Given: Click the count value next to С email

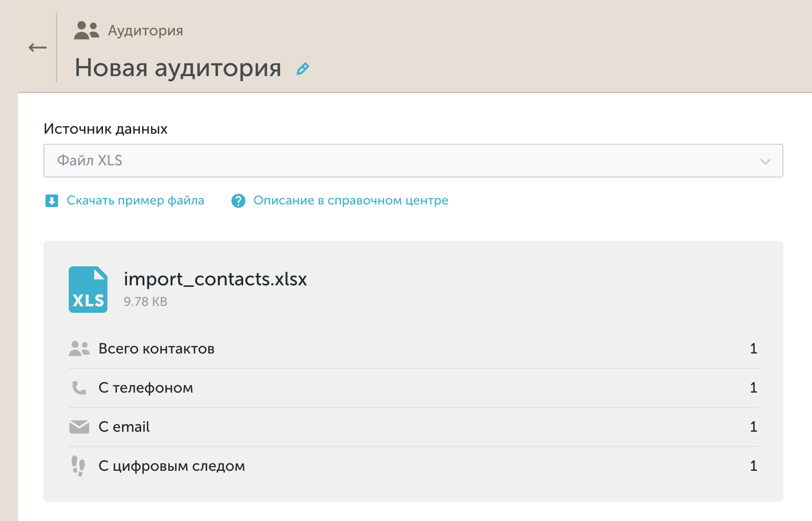Looking at the screenshot, I should click(x=754, y=426).
